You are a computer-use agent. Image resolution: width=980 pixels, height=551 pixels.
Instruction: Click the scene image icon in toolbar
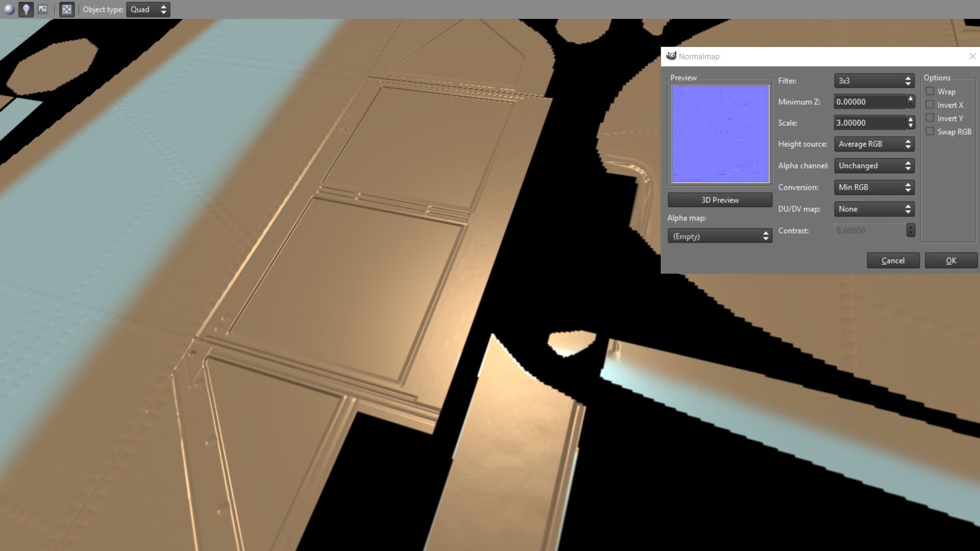tap(43, 9)
